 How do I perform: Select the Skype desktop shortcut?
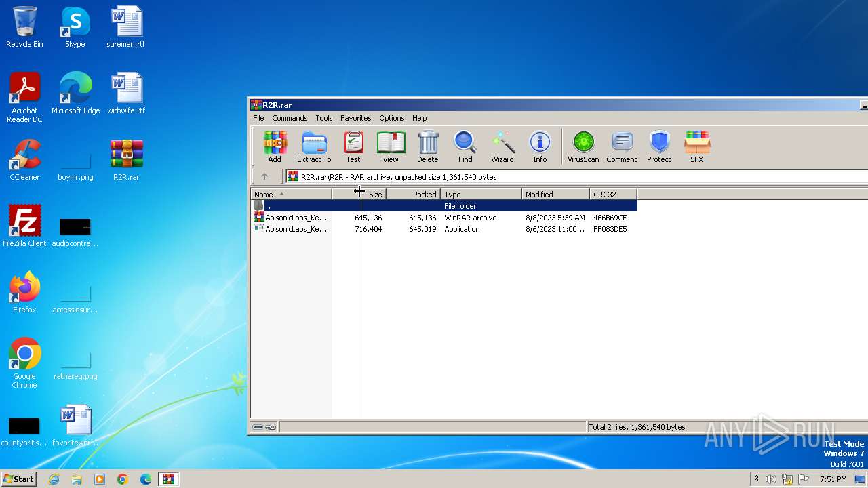coord(75,27)
